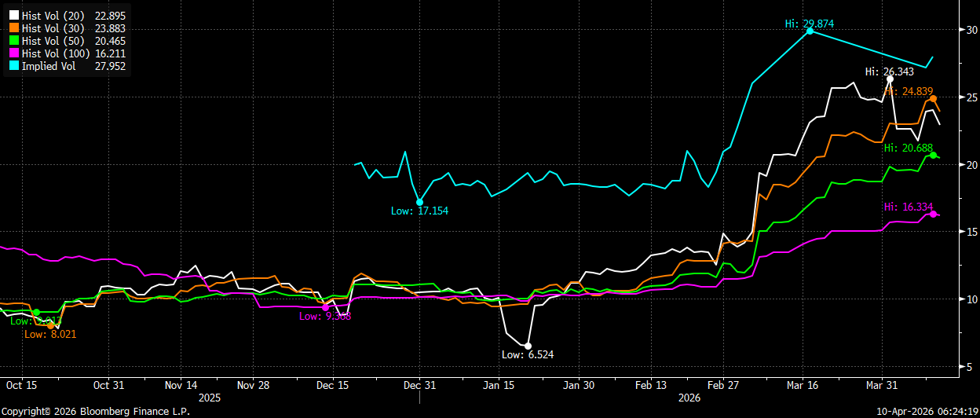Click the Low: 8.021 orange low marker
The image size is (980, 418).
(x=50, y=325)
